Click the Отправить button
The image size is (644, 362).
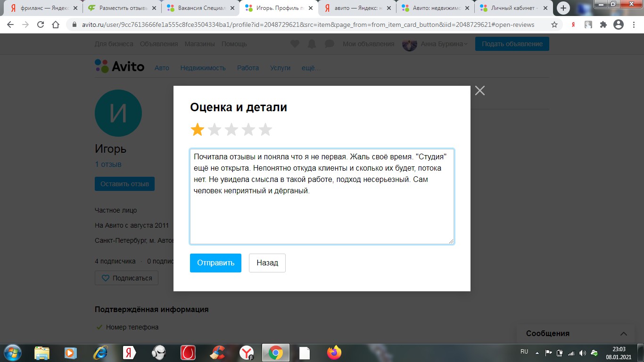click(215, 263)
